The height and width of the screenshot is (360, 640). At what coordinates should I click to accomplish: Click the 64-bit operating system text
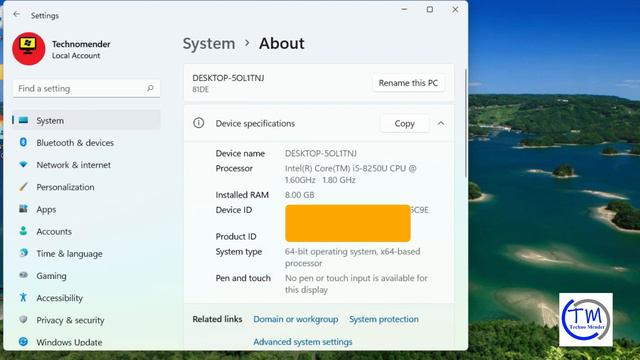(x=352, y=257)
